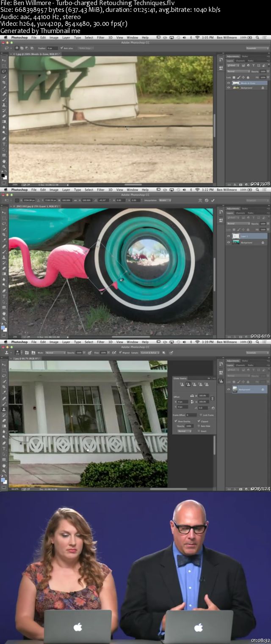This screenshot has height=644, width=271.
Task: Click light blue foreground swatch in the flamingo screenshot
Action: click(x=3, y=327)
